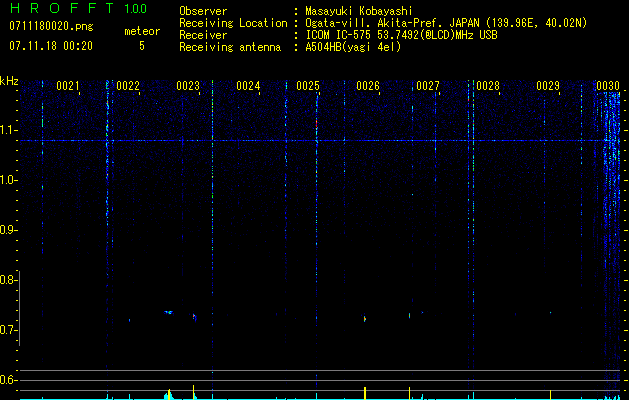This screenshot has width=629, height=400.
Task: Click the meteor count value 5
Action: coord(142,46)
